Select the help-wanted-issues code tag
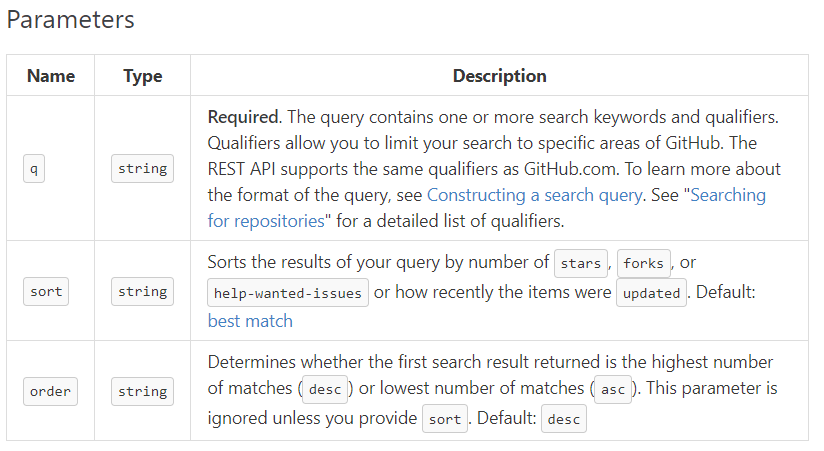The image size is (824, 451). [x=288, y=293]
